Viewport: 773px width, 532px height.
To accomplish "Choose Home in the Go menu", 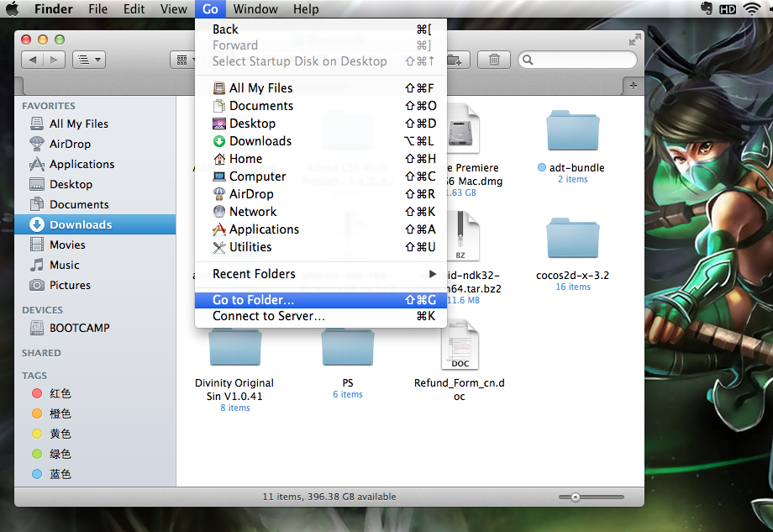I will click(321, 159).
